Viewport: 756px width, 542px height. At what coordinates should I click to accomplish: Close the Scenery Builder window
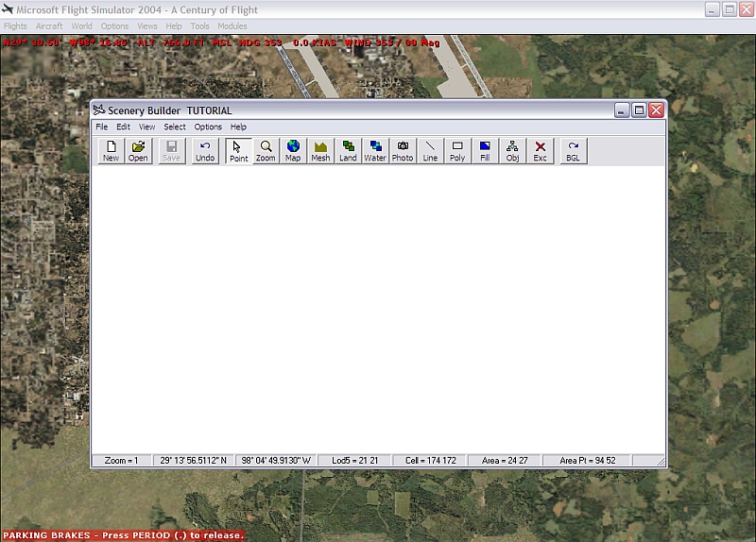pos(656,110)
